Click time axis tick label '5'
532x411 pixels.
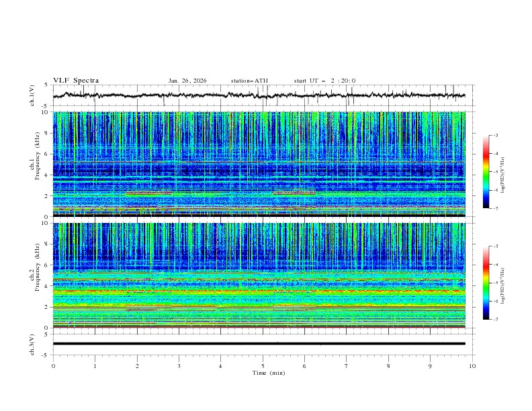point(263,366)
